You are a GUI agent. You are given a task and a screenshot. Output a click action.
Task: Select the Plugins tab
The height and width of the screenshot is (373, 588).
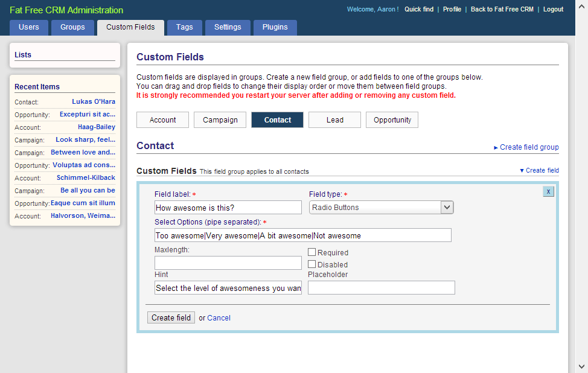point(275,27)
